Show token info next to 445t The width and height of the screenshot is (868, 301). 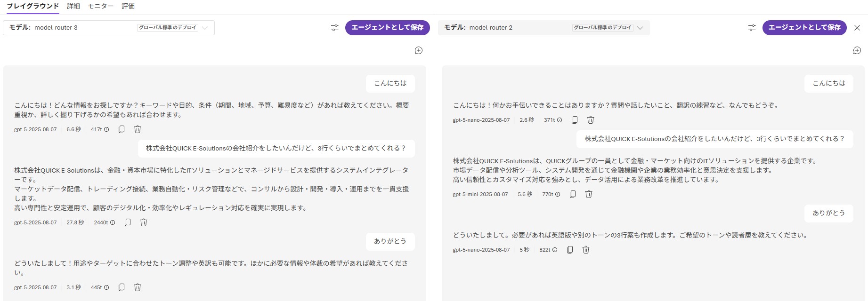(x=106, y=287)
